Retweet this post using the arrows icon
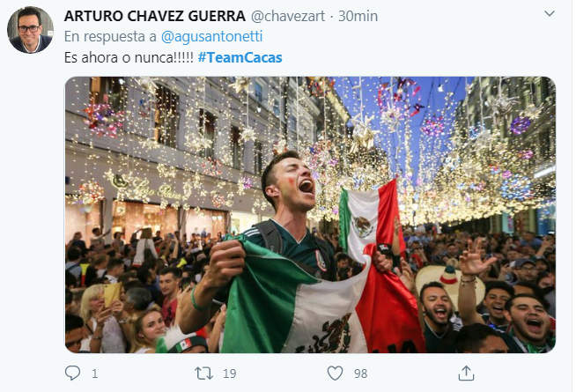576x392 pixels. tap(203, 374)
